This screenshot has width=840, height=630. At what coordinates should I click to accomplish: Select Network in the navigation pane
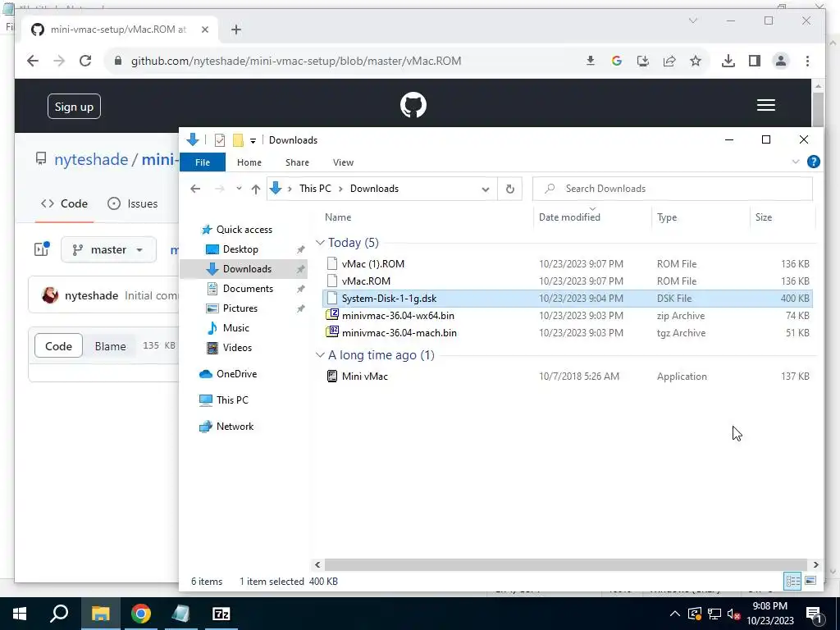[235, 427]
